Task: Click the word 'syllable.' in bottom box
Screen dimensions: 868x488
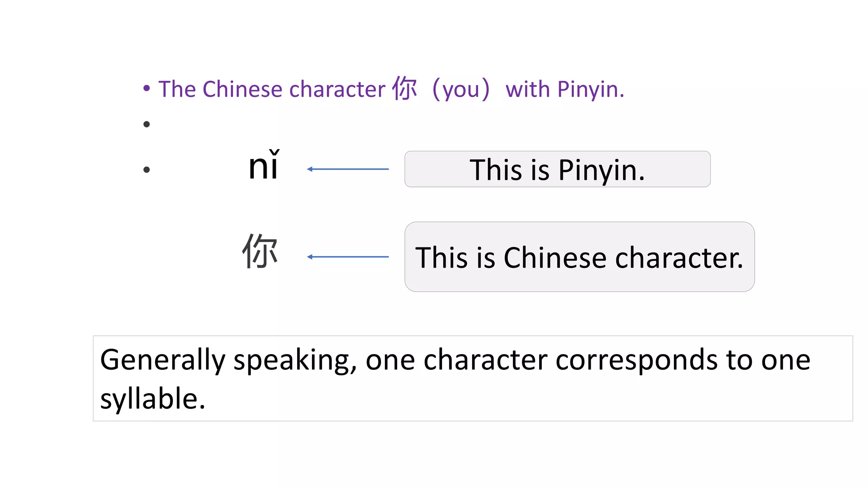Action: tap(153, 399)
